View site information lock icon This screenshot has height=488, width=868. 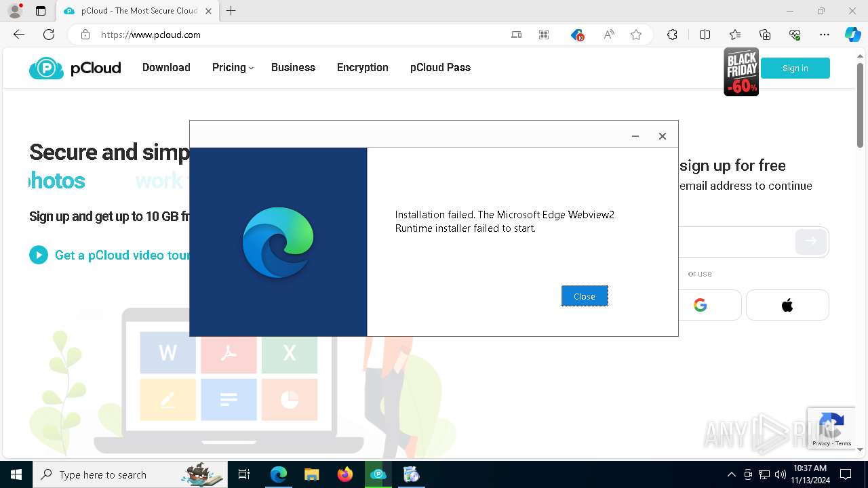(85, 35)
